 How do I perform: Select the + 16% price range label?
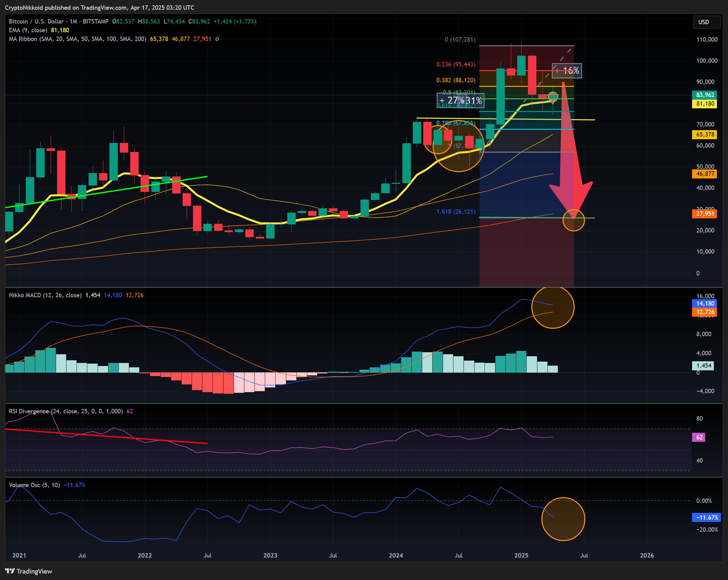click(x=567, y=70)
